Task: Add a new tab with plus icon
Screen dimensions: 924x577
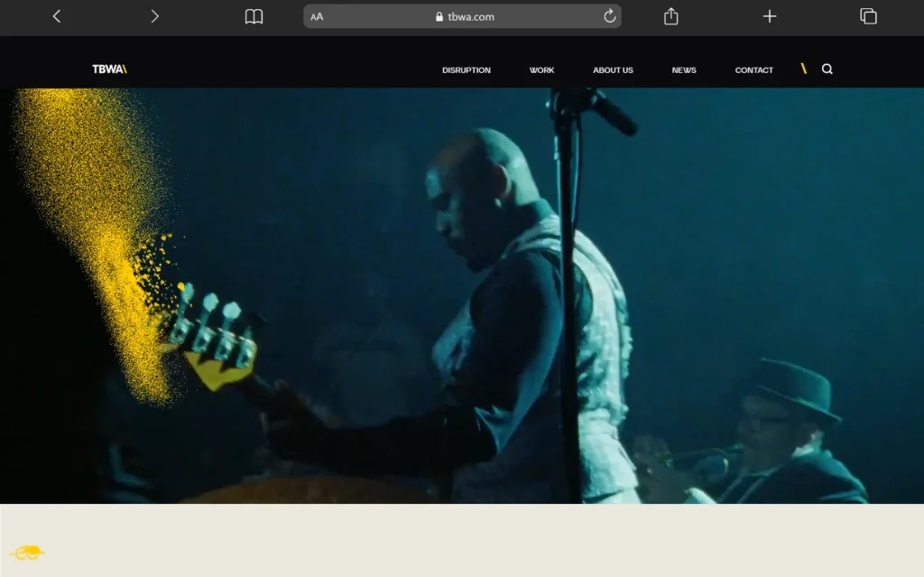Action: (770, 16)
